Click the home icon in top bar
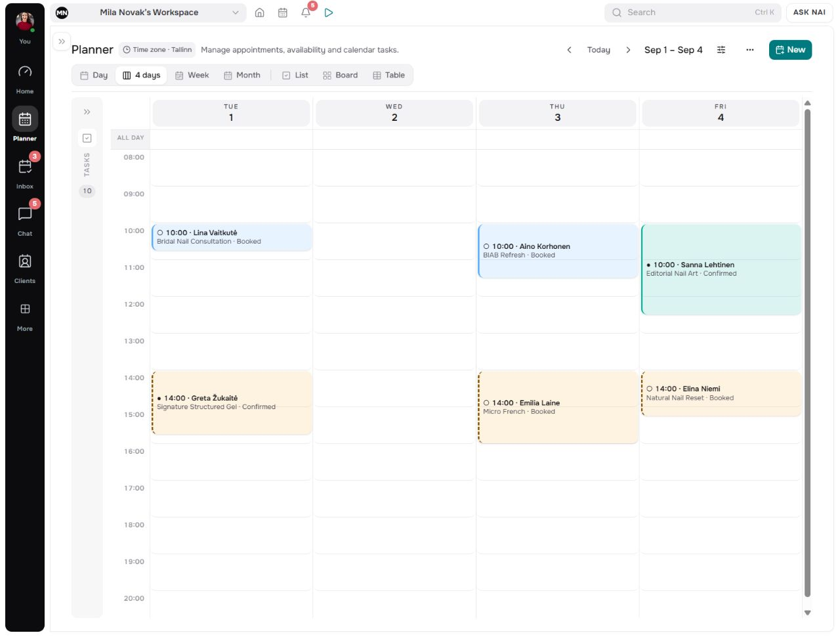Viewport: 840px width, 637px height. (x=260, y=12)
